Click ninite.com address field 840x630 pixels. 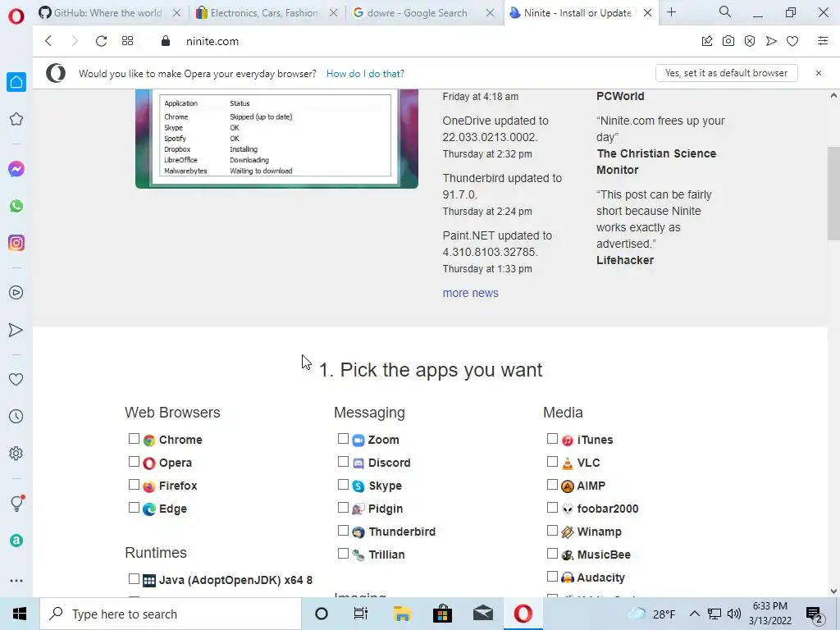212,41
